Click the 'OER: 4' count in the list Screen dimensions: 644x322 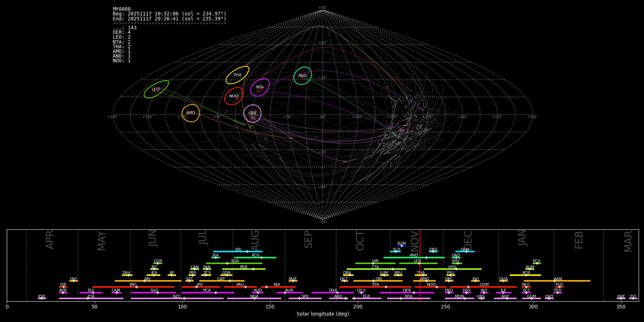point(122,33)
